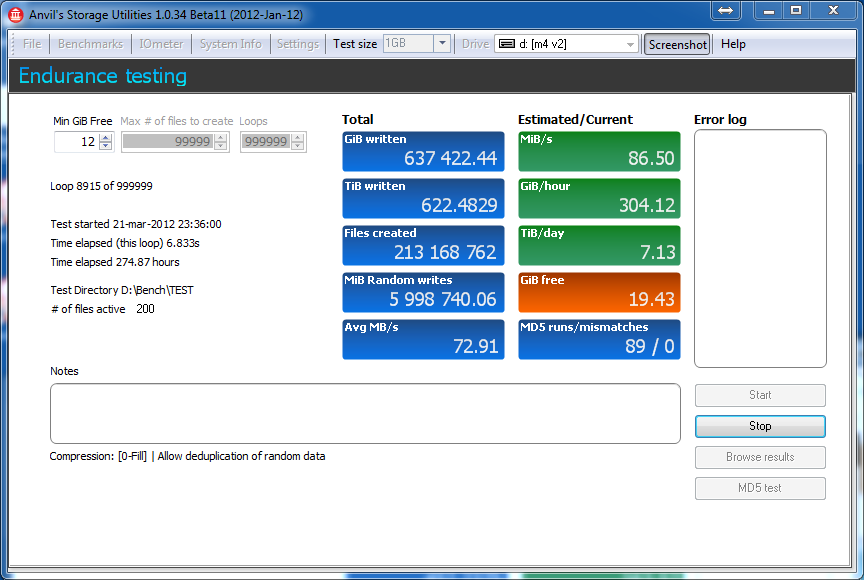Click the MiB Random writes tile
The image size is (864, 580).
click(423, 292)
